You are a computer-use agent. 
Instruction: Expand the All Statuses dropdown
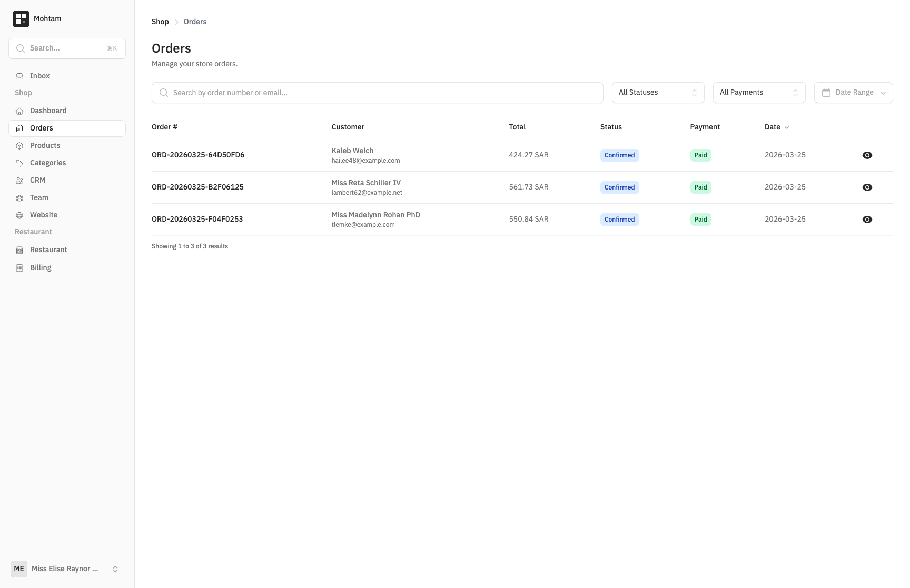(657, 93)
